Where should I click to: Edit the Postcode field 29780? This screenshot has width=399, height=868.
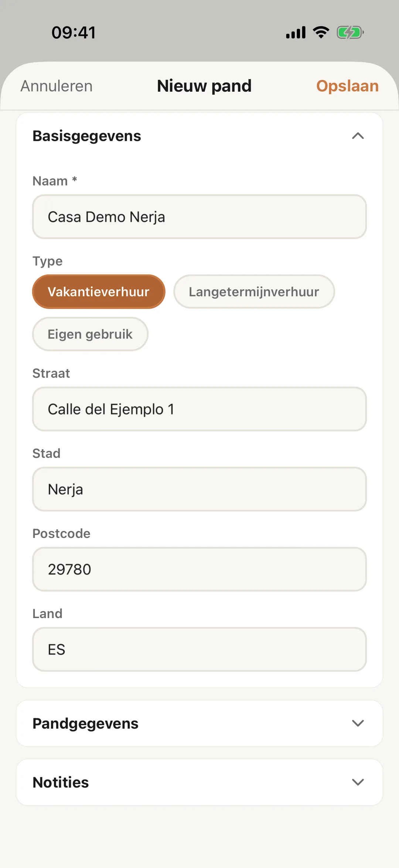pos(199,569)
